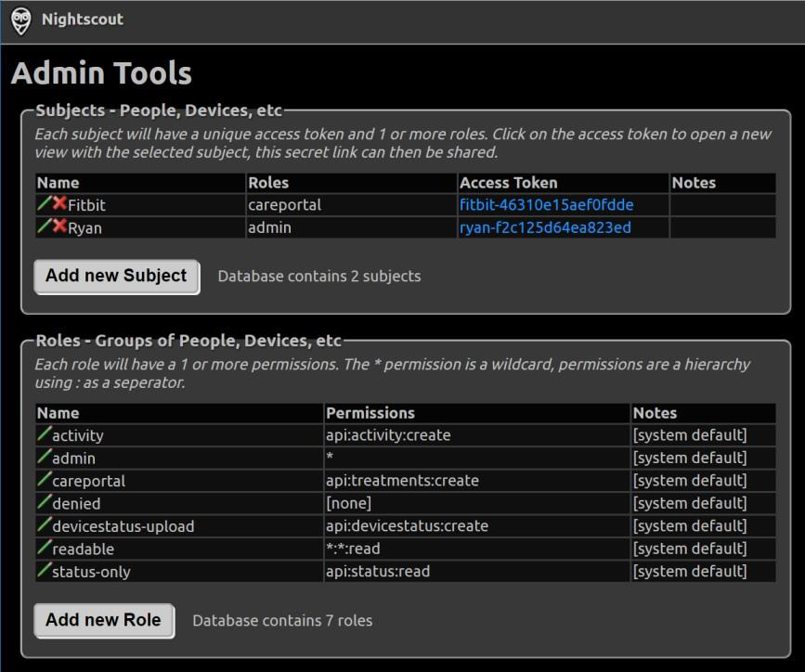Open the fitbit-46310e15aef0fdde access token link
Image resolution: width=805 pixels, height=672 pixels.
pyautogui.click(x=546, y=205)
